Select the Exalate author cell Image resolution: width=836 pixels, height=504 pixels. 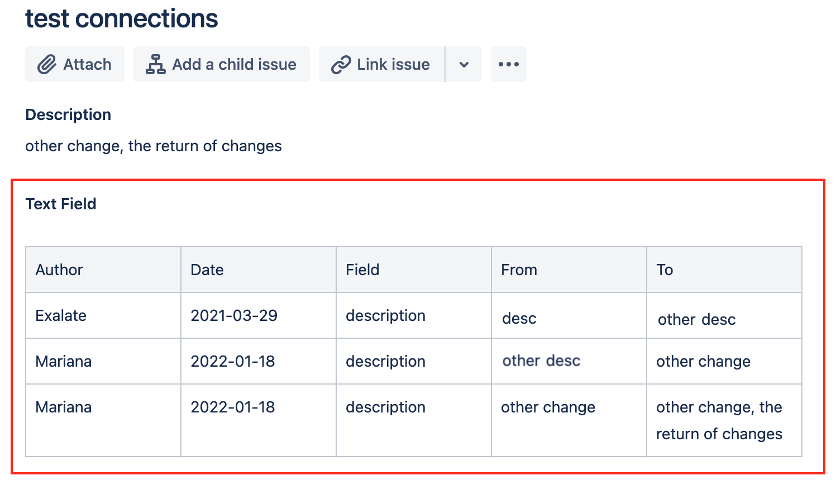[x=61, y=316]
